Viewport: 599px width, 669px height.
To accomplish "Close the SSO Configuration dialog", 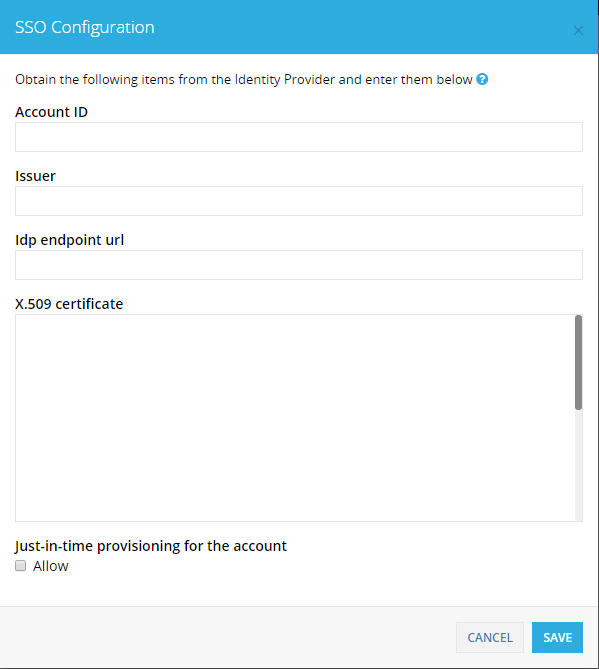I will (x=578, y=31).
